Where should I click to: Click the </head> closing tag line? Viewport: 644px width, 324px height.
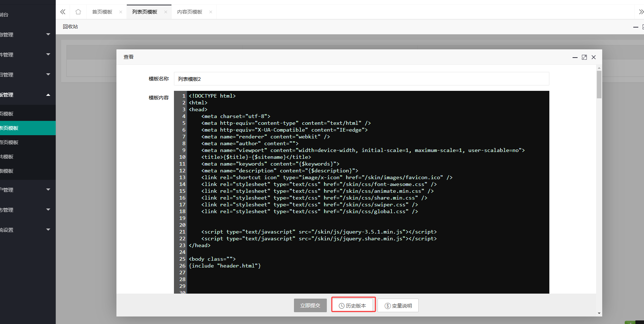click(x=200, y=245)
